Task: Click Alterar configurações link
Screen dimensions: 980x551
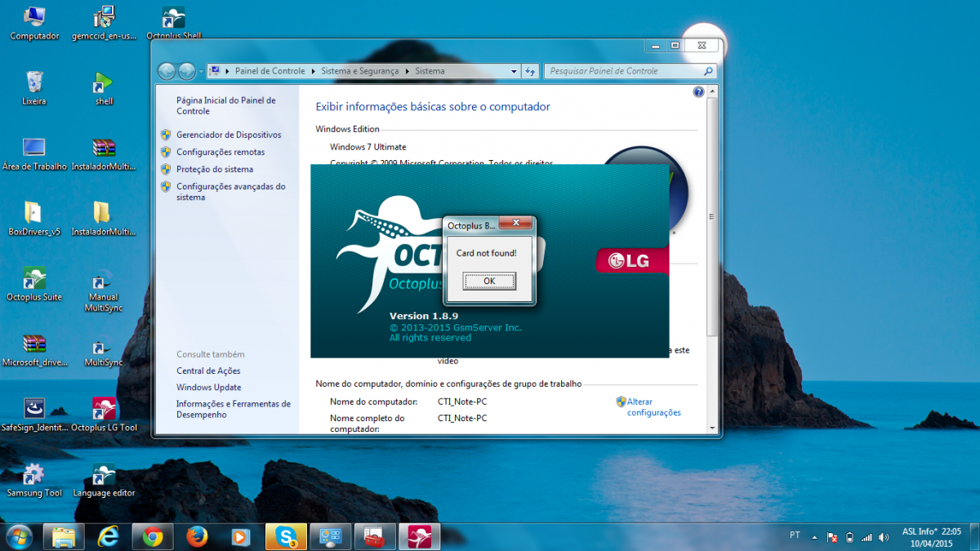Action: point(653,407)
